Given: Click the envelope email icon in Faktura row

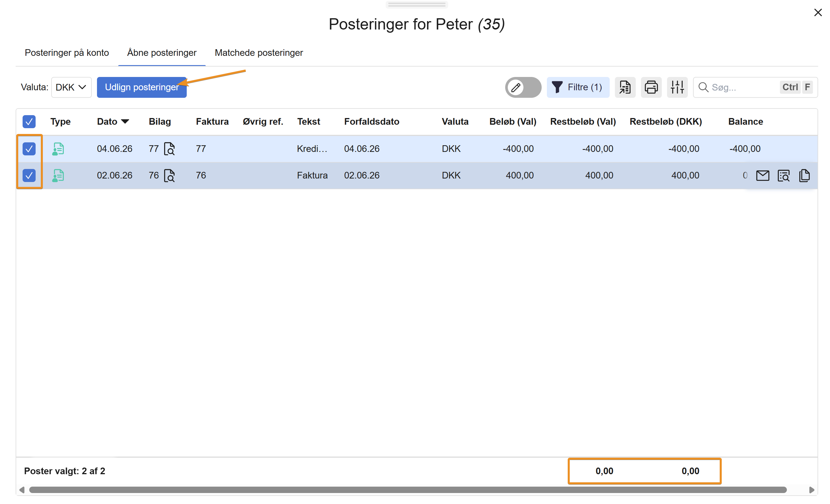Looking at the screenshot, I should 763,175.
